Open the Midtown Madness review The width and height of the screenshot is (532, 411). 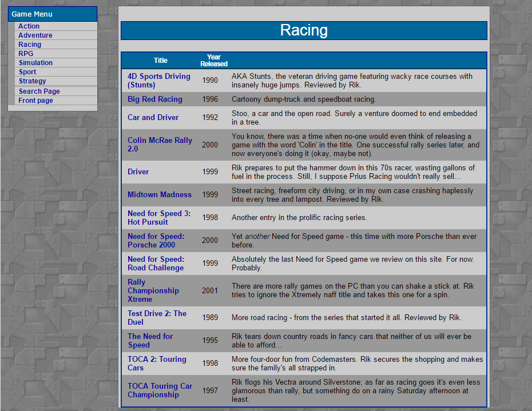coord(160,194)
